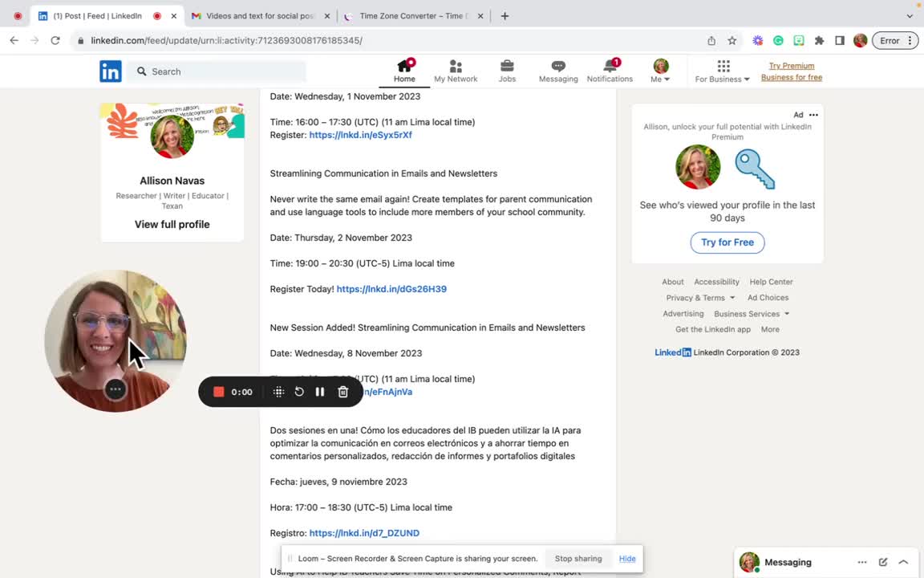This screenshot has width=924, height=578.
Task: Expand the For Business menu
Action: pyautogui.click(x=722, y=71)
